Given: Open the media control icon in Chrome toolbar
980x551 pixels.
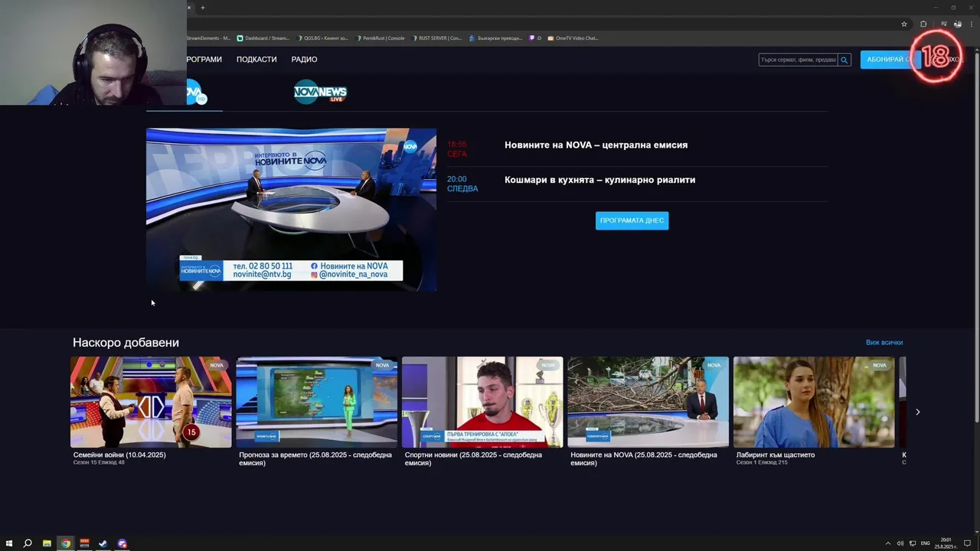Looking at the screenshot, I should (x=943, y=24).
